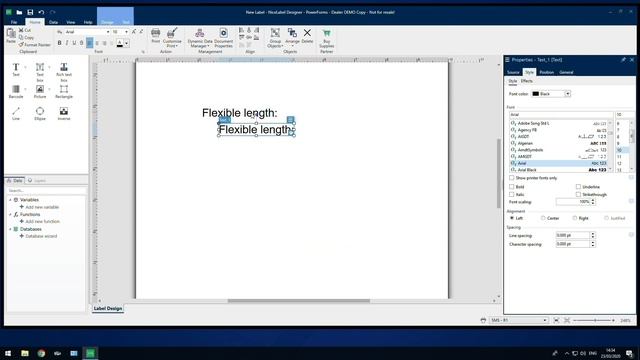640x360 pixels.
Task: Enable Show printer fonts only
Action: (x=511, y=178)
